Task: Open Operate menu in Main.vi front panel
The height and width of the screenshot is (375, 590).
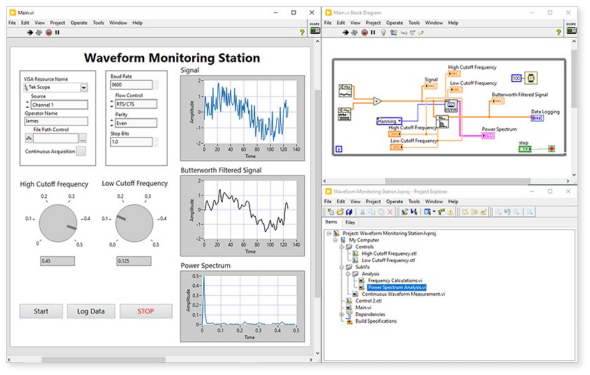Action: (79, 23)
